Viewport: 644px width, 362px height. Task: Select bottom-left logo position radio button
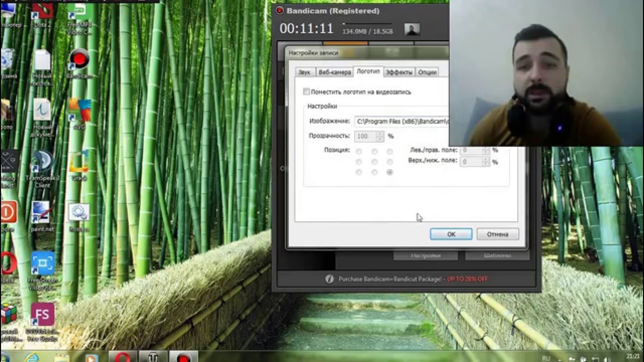[x=359, y=172]
